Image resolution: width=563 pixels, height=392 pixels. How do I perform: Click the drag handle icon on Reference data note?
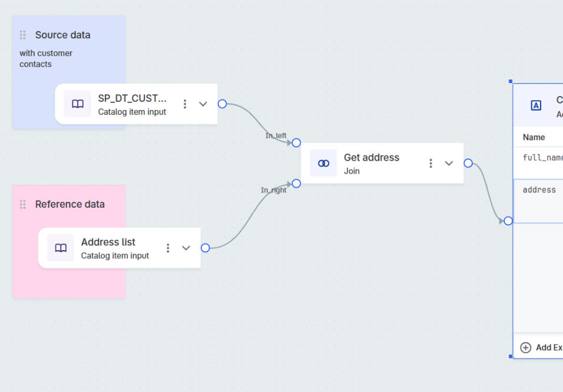click(22, 204)
